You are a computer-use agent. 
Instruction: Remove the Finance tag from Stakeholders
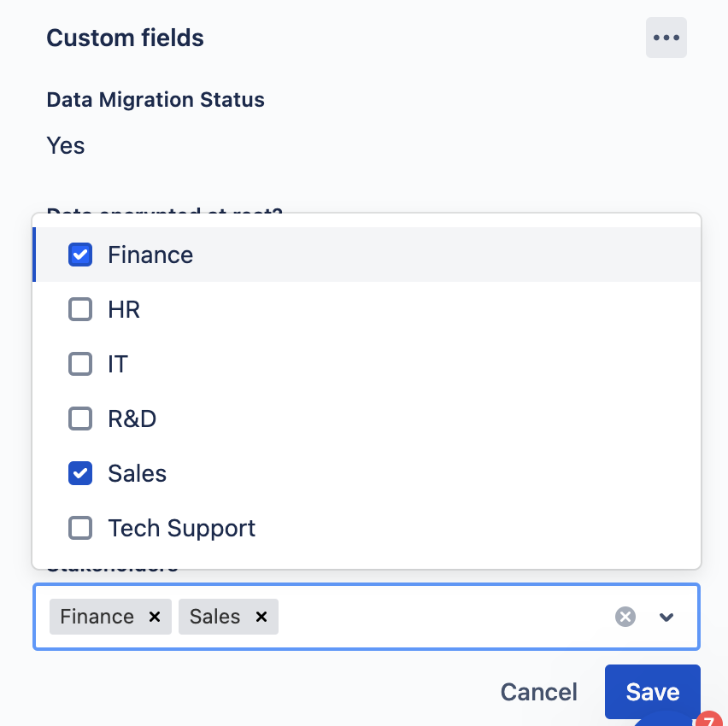pos(153,617)
